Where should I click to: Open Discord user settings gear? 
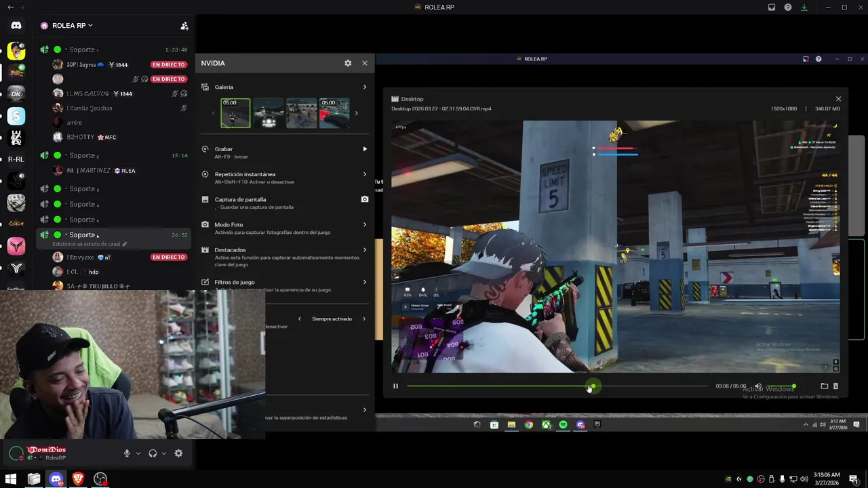[x=178, y=453]
